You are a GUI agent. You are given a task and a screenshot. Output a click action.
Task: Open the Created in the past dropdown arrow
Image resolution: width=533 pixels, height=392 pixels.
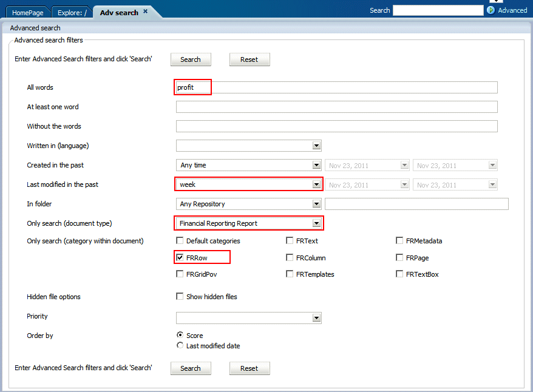click(316, 165)
